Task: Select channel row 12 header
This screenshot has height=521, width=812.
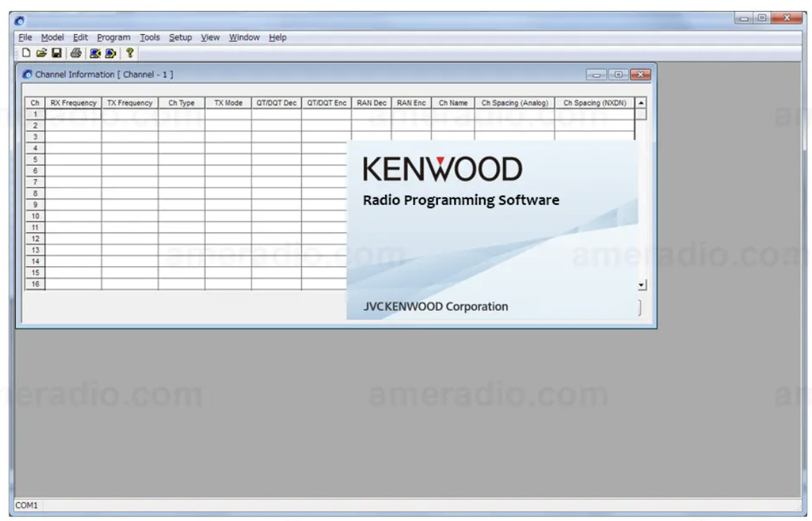Action: [x=35, y=239]
